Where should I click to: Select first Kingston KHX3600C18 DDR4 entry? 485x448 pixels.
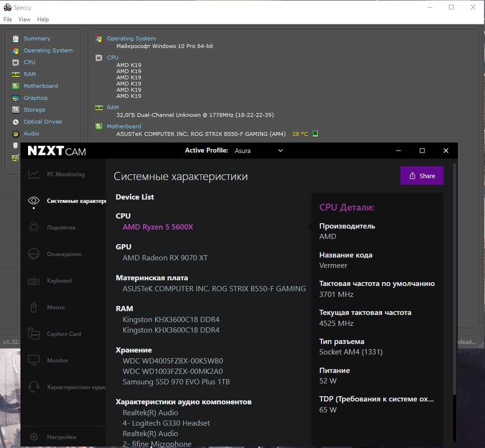pyautogui.click(x=171, y=319)
